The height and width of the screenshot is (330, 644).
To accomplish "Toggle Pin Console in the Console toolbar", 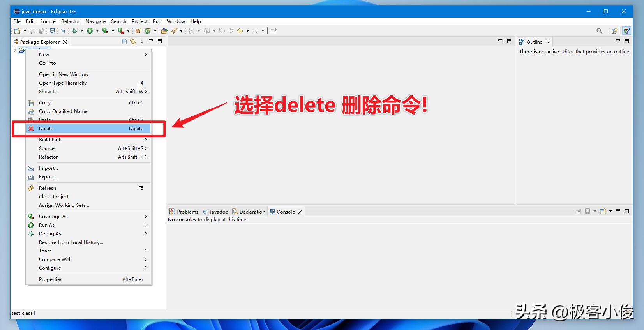I will 579,211.
